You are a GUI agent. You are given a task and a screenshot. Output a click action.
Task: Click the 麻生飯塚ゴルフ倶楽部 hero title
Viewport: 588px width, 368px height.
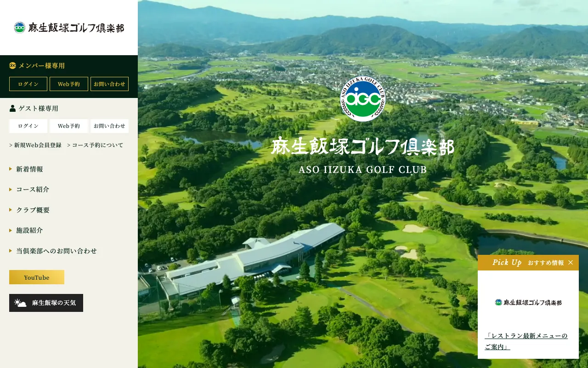point(363,146)
